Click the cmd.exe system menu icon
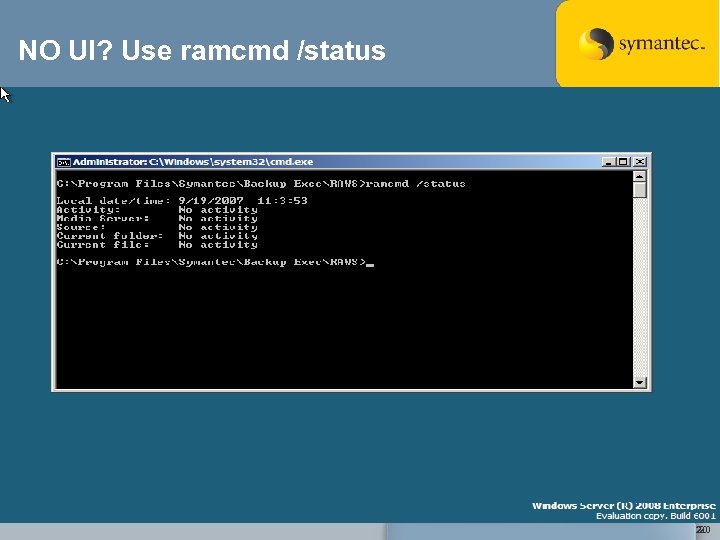 [x=63, y=162]
